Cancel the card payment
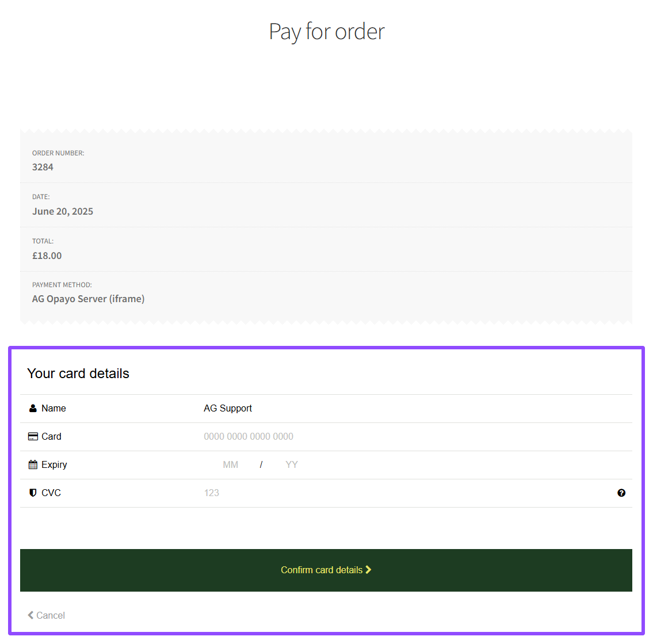 [46, 615]
